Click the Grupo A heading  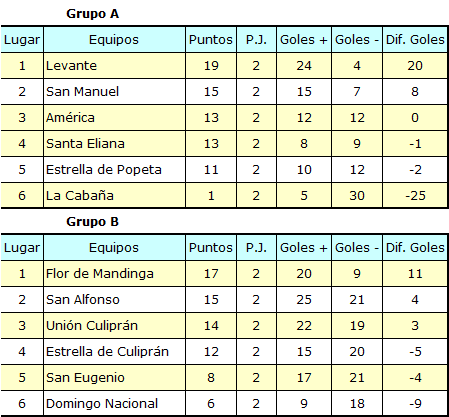[93, 14]
